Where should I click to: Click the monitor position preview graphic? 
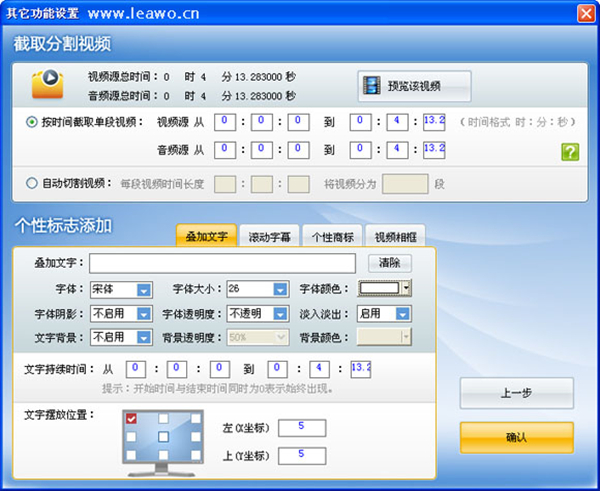point(163,443)
